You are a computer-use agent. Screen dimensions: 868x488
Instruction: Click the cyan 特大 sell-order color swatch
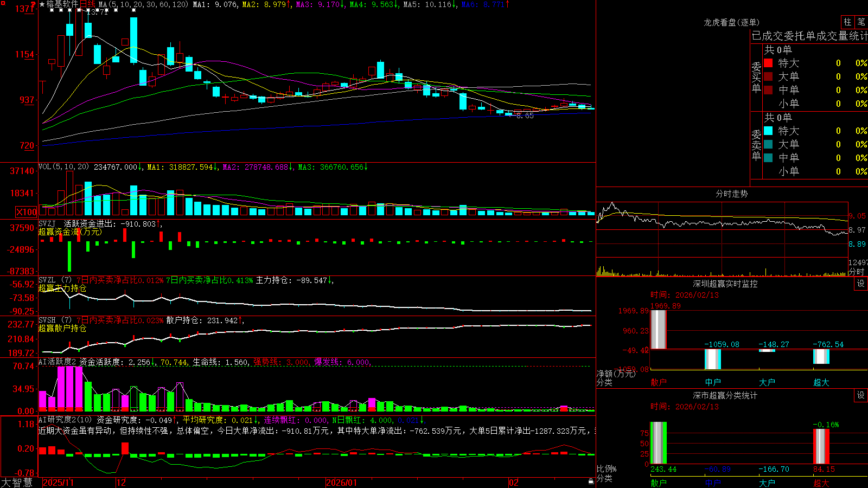pos(768,131)
